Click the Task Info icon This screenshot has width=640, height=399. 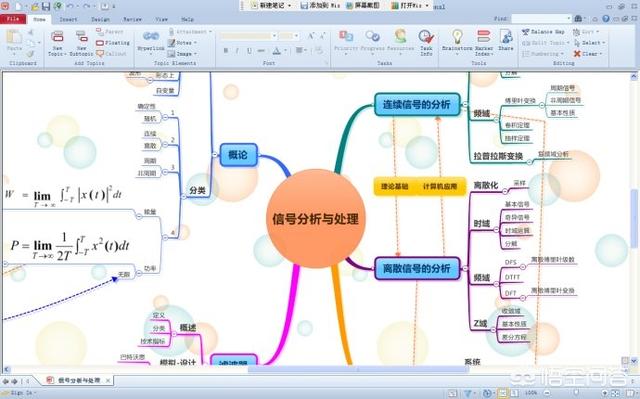point(426,37)
